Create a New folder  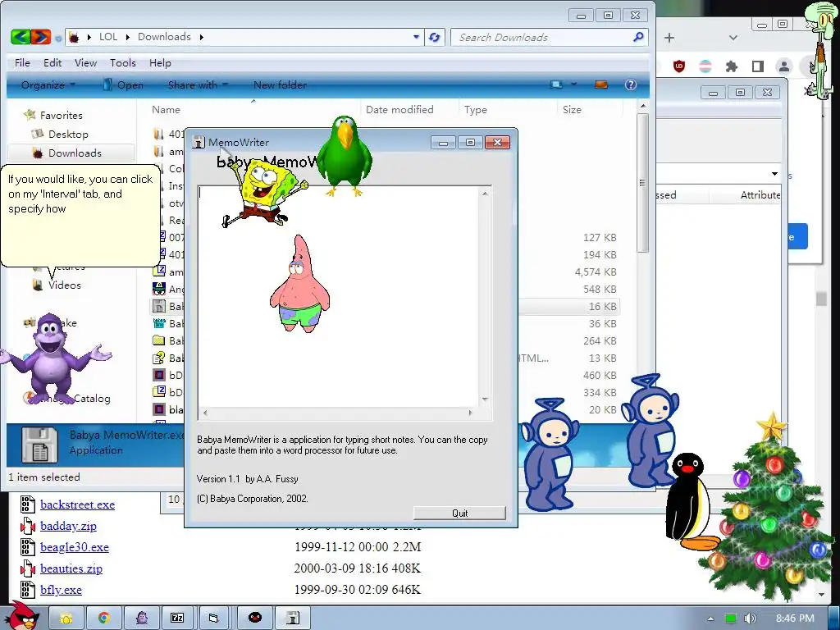(x=280, y=84)
